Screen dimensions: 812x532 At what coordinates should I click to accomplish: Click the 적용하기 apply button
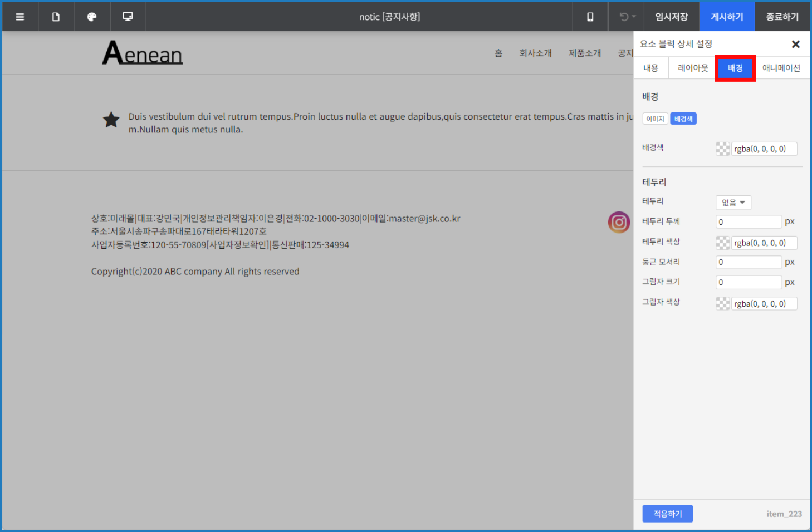[x=668, y=513]
